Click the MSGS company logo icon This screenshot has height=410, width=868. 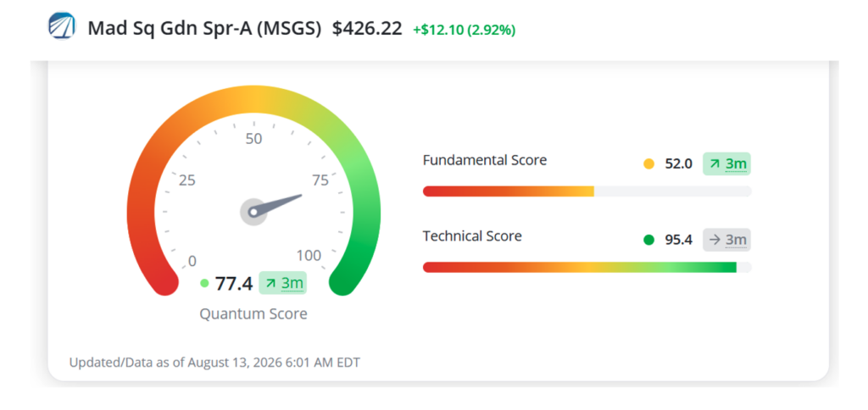pos(61,26)
